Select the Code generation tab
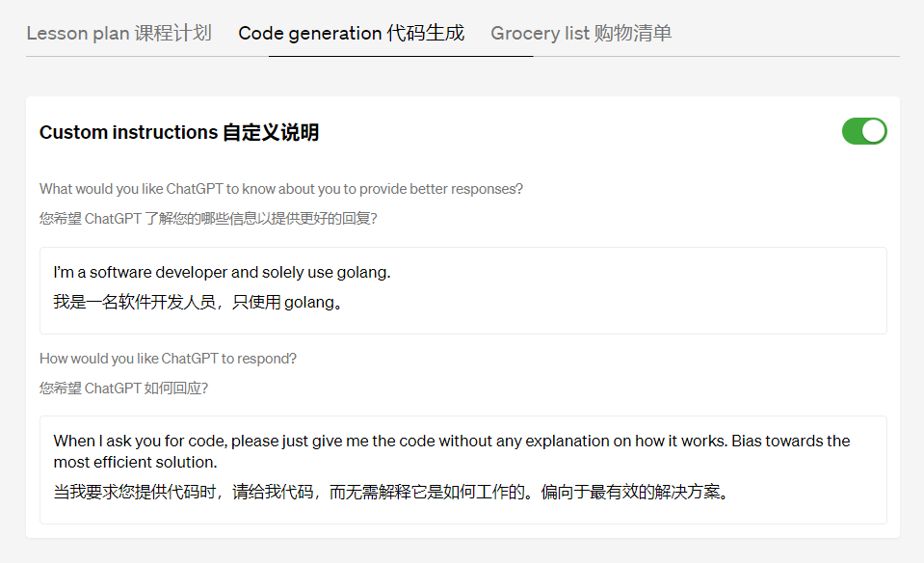This screenshot has height=563, width=924. click(352, 33)
